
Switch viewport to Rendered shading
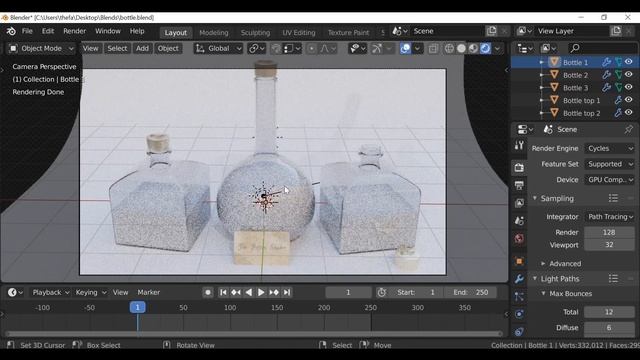click(485, 48)
